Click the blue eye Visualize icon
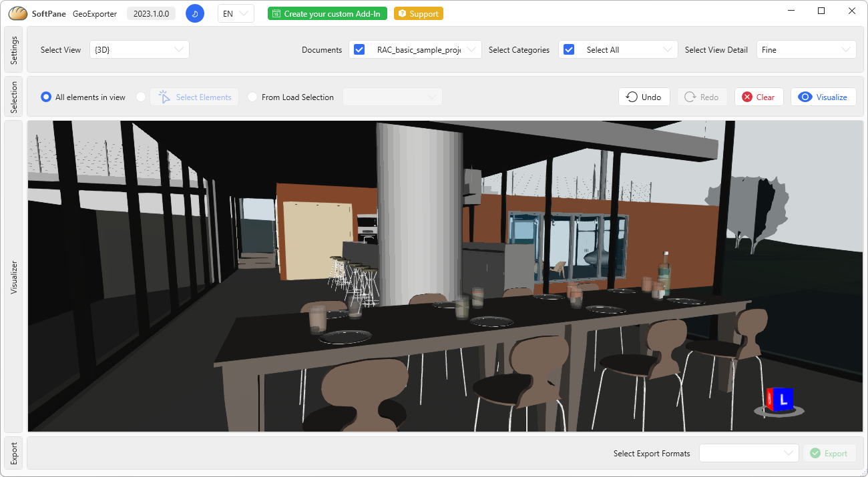The width and height of the screenshot is (868, 477). 805,97
